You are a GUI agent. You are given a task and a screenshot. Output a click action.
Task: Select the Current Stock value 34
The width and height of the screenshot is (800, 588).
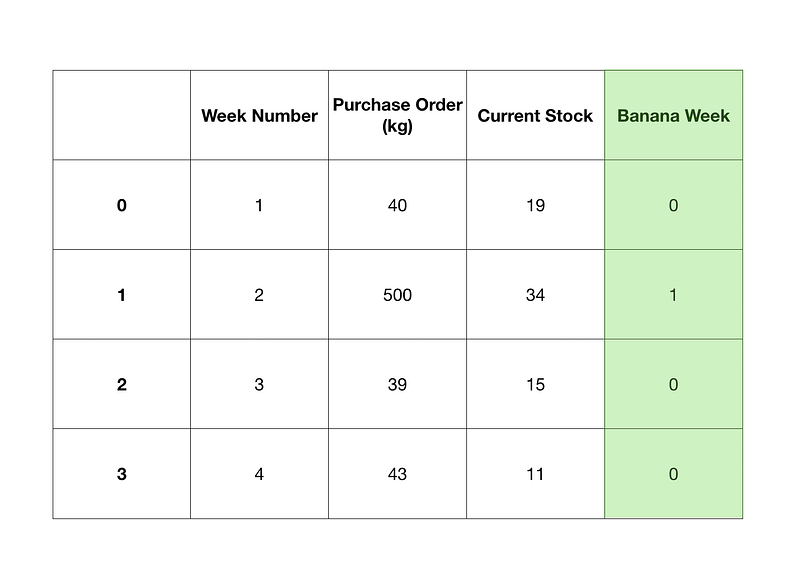[535, 295]
